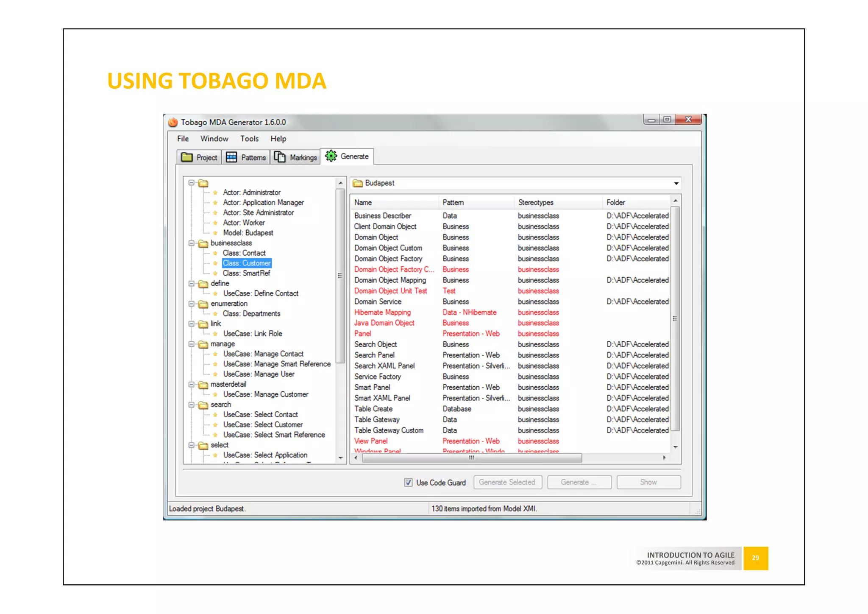The image size is (868, 614).
Task: Select Actor: Site Administrator in tree
Action: (258, 213)
